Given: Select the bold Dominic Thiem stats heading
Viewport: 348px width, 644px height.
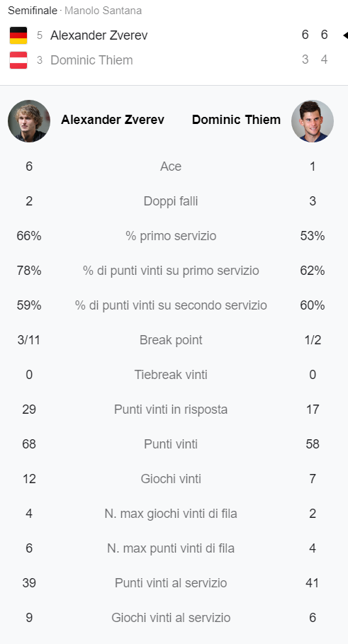Looking at the screenshot, I should 236,120.
